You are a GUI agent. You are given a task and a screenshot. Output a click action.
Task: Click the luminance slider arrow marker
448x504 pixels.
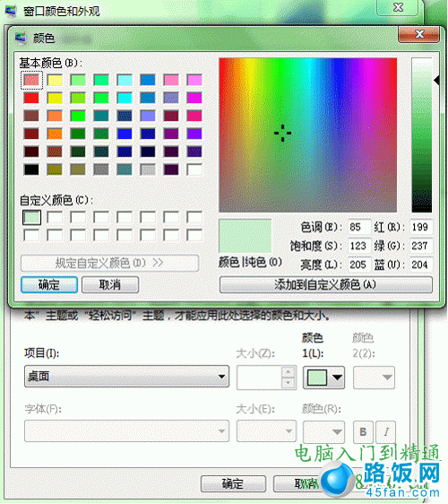(x=436, y=80)
